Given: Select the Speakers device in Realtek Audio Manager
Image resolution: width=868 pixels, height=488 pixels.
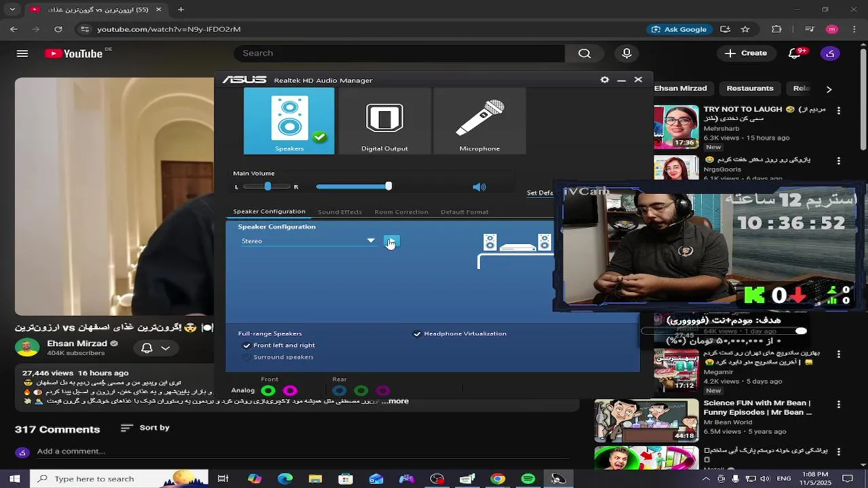Looking at the screenshot, I should click(x=289, y=121).
